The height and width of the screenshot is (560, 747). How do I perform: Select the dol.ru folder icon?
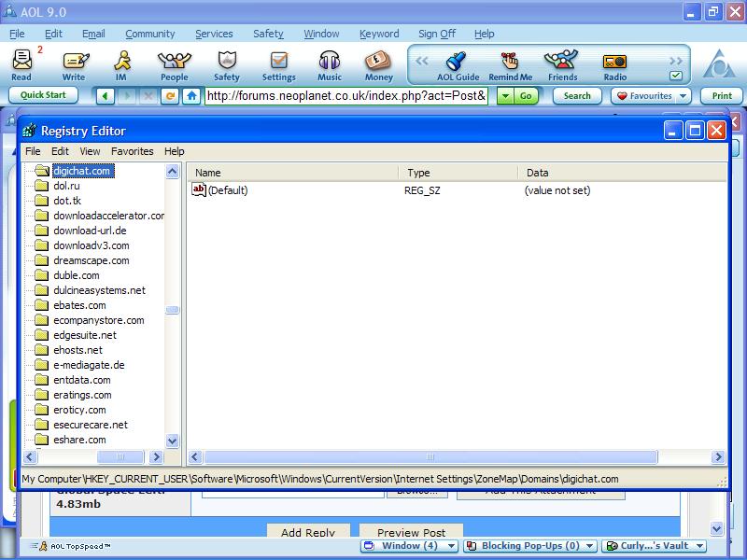click(x=41, y=186)
